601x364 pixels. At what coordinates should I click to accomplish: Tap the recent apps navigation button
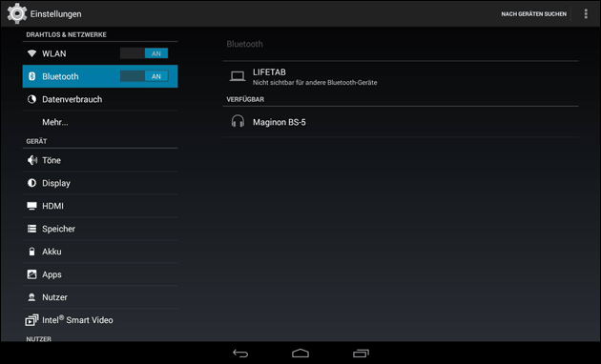361,353
